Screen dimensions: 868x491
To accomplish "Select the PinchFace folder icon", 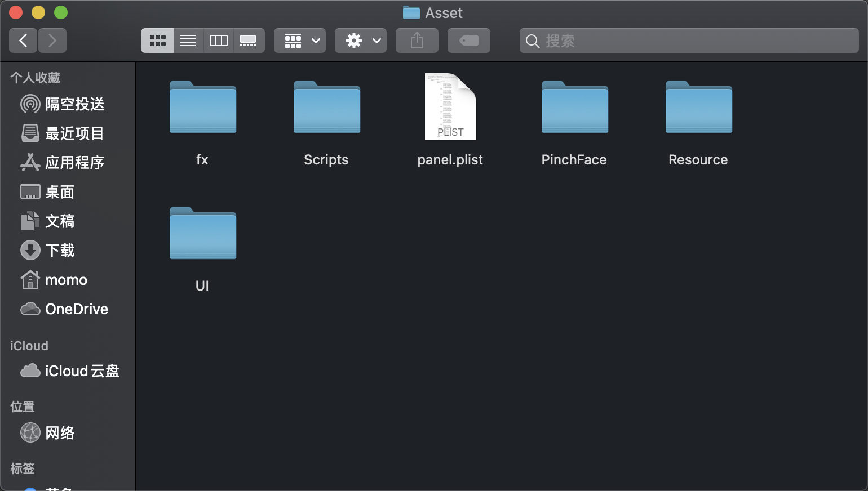I will click(575, 107).
